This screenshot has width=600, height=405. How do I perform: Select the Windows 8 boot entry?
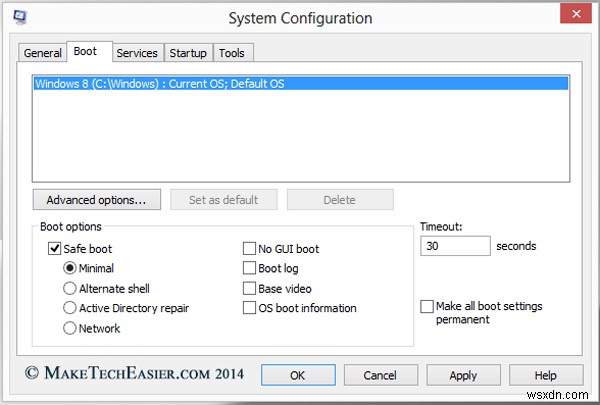(x=160, y=84)
